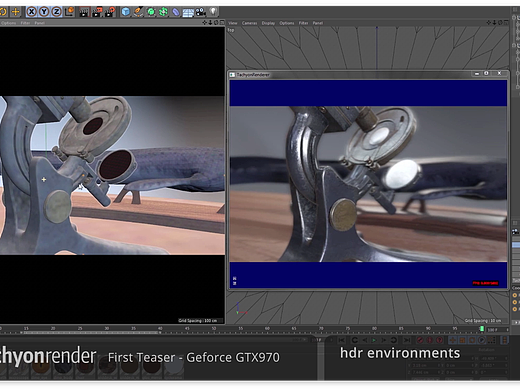Viewport: 520px width, 390px height.
Task: Click the 'Top' viewport label
Action: [231, 30]
